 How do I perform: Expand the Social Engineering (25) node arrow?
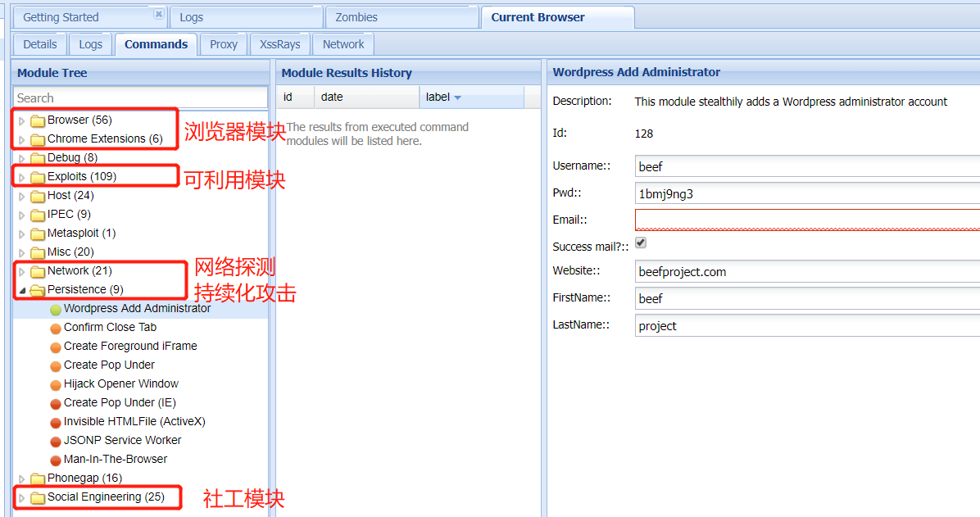(x=22, y=498)
